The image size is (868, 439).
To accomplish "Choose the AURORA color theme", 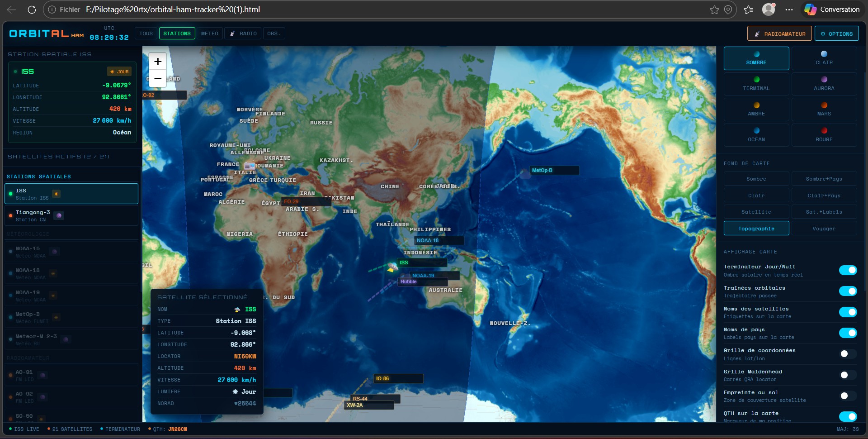I will click(824, 84).
